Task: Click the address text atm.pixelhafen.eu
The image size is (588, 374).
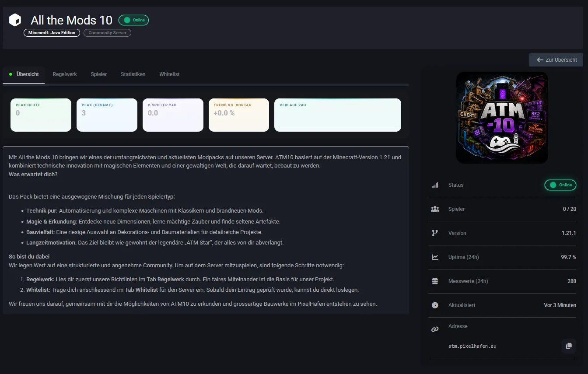Action: [x=472, y=346]
